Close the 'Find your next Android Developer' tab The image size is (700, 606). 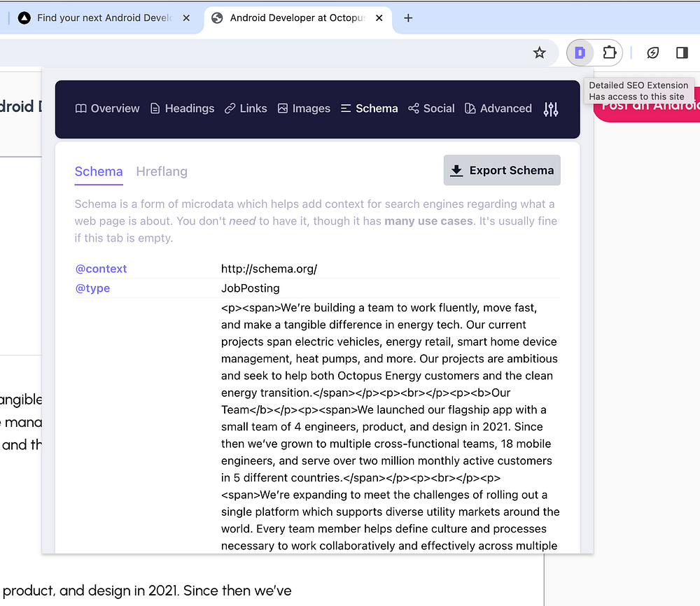pos(186,18)
